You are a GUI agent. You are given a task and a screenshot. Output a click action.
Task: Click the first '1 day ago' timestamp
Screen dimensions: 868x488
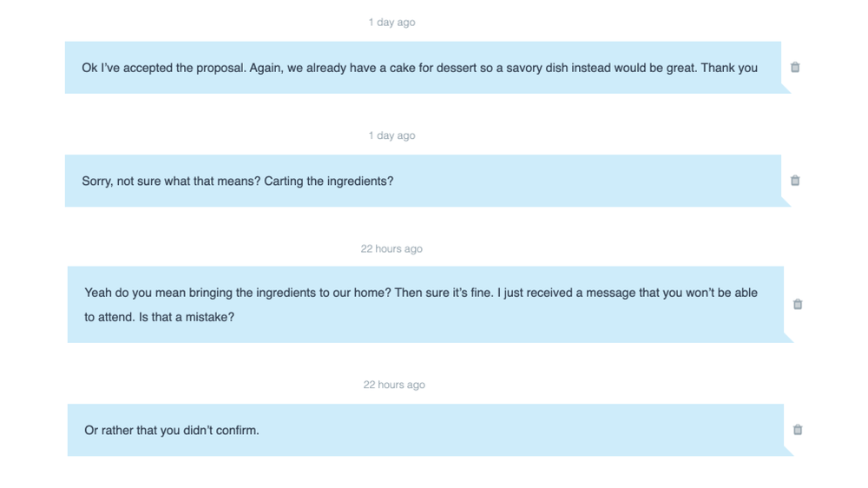click(x=392, y=23)
